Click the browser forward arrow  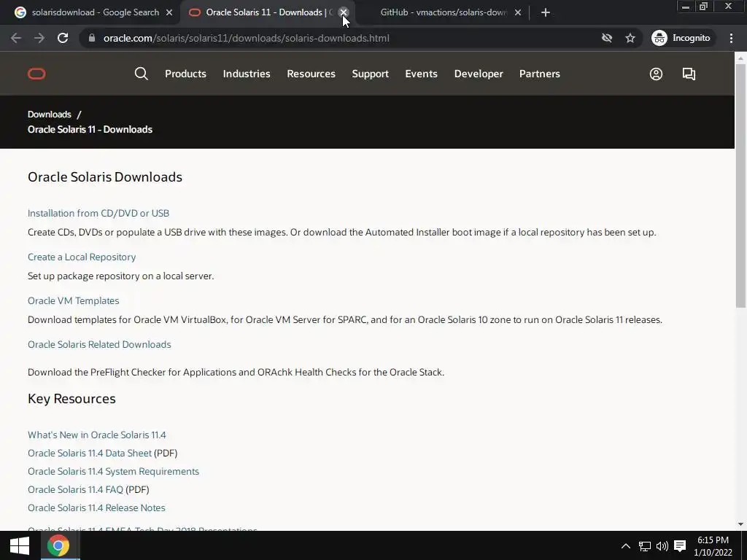pyautogui.click(x=39, y=38)
